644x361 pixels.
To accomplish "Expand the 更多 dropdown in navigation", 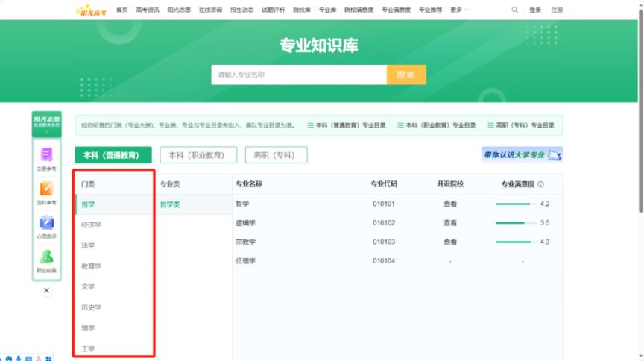I will tap(459, 10).
